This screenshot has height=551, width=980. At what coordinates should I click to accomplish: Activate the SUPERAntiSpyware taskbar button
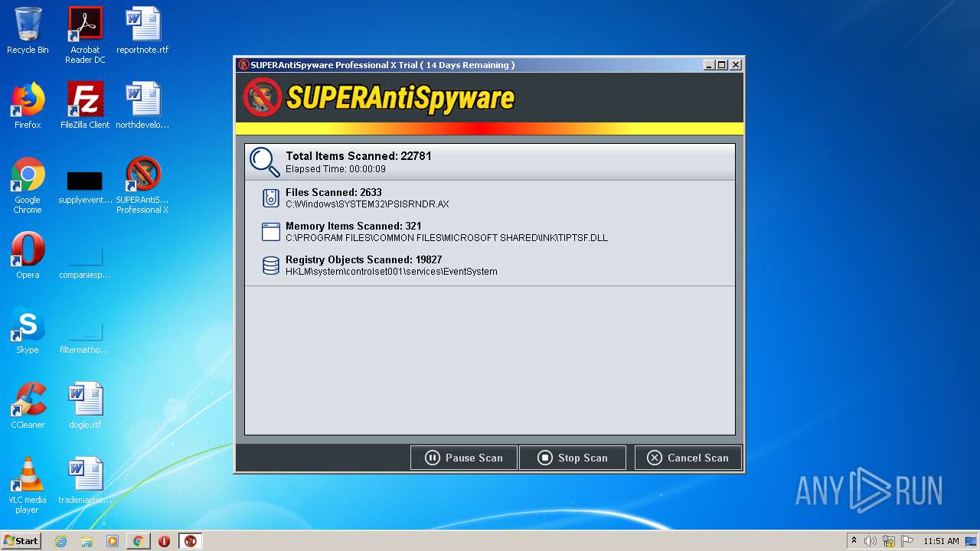pyautogui.click(x=190, y=541)
